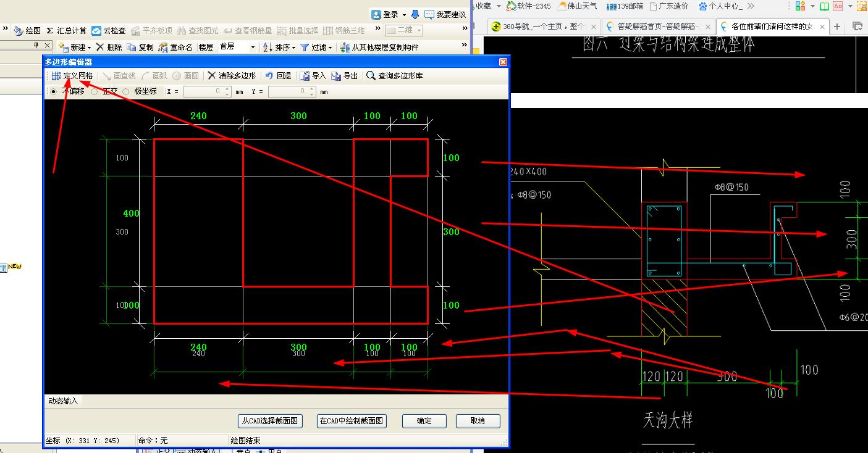Click the browser reading mode book icon
This screenshot has height=453, width=868.
pos(824,6)
